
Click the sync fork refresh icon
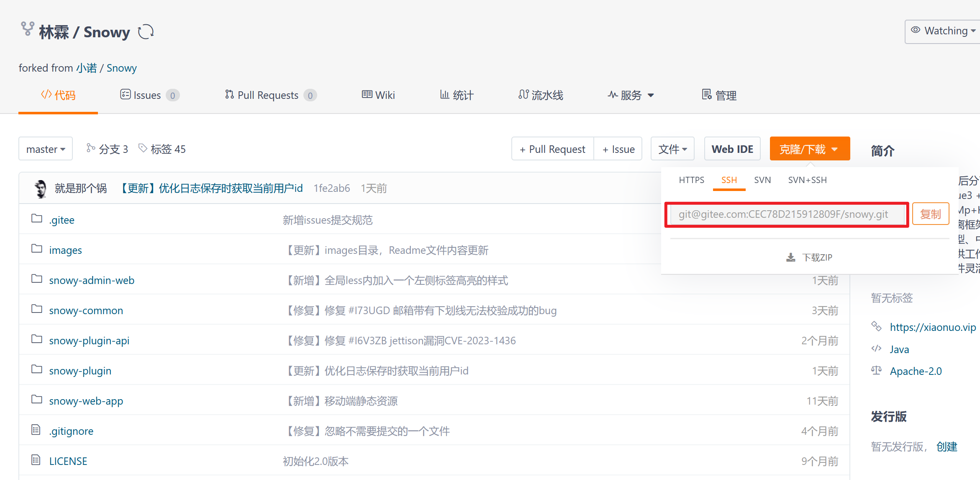coord(146,32)
